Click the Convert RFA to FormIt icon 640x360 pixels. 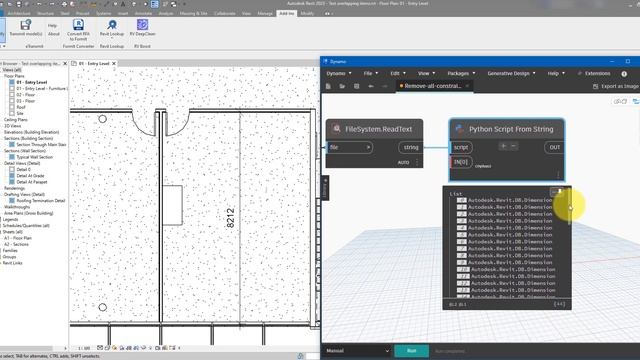coord(78,24)
